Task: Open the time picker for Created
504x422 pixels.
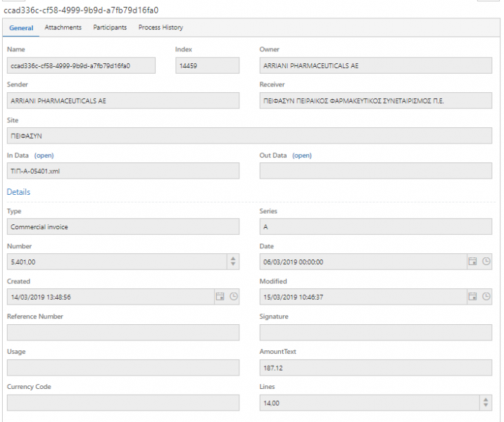Action: [x=234, y=296]
